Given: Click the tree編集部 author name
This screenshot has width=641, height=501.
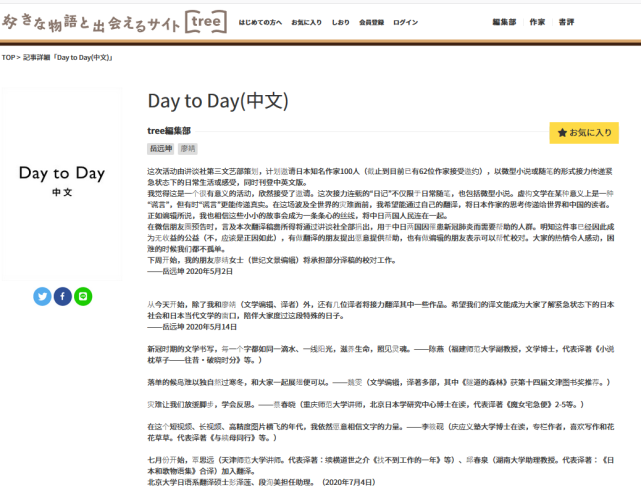Looking at the screenshot, I should pyautogui.click(x=169, y=131).
